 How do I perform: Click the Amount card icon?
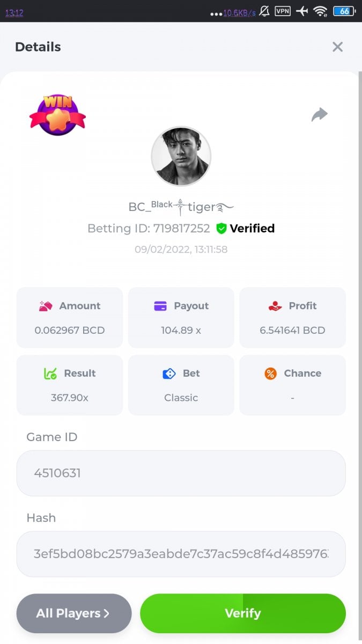[x=46, y=306]
